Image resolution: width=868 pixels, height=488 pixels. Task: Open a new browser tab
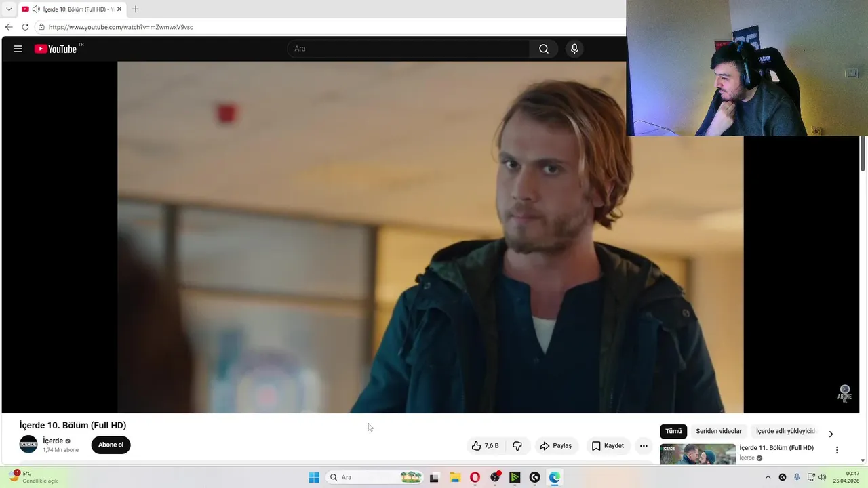click(136, 9)
